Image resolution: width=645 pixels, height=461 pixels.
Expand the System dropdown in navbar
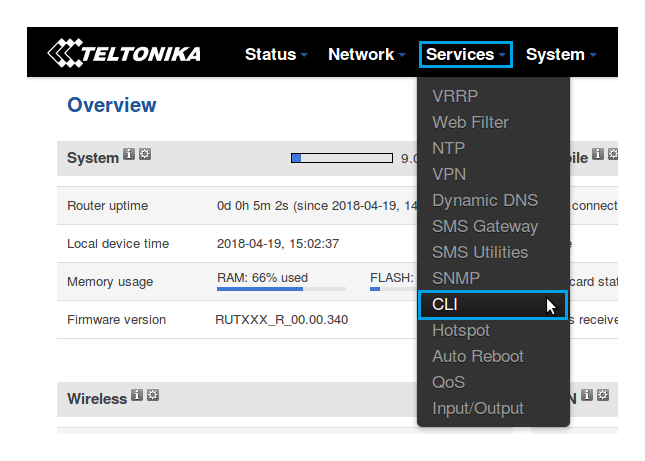tap(560, 54)
